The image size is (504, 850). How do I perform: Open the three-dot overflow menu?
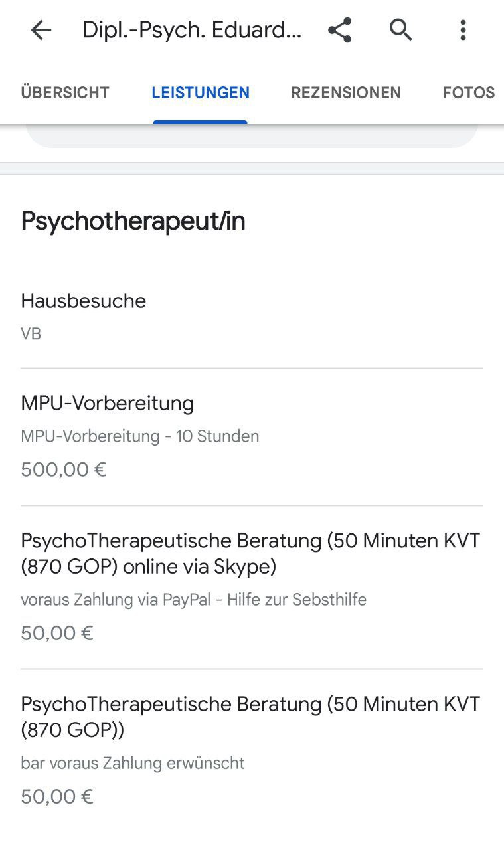click(x=463, y=30)
